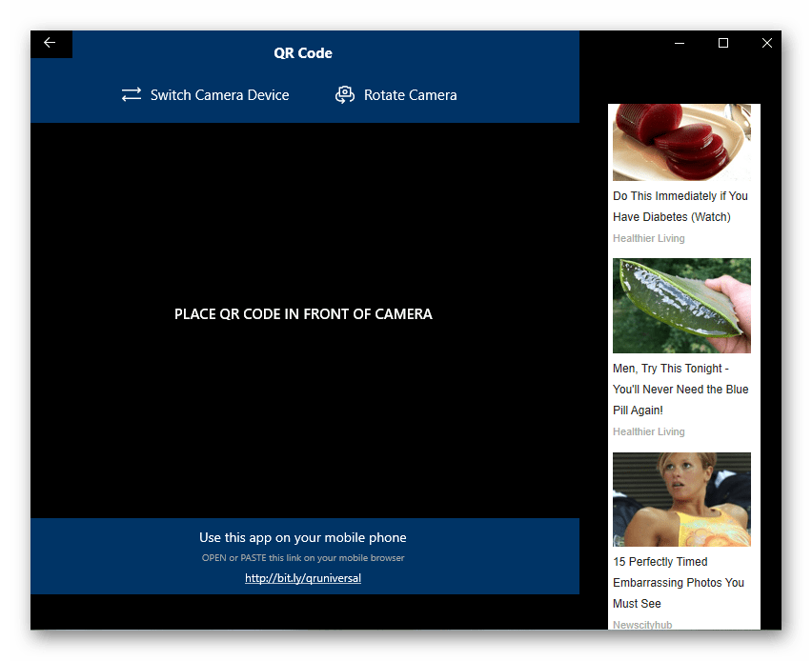Viewport: 812px width, 661px height.
Task: Open the http://bit.ly/qruniversal link
Action: (303, 578)
